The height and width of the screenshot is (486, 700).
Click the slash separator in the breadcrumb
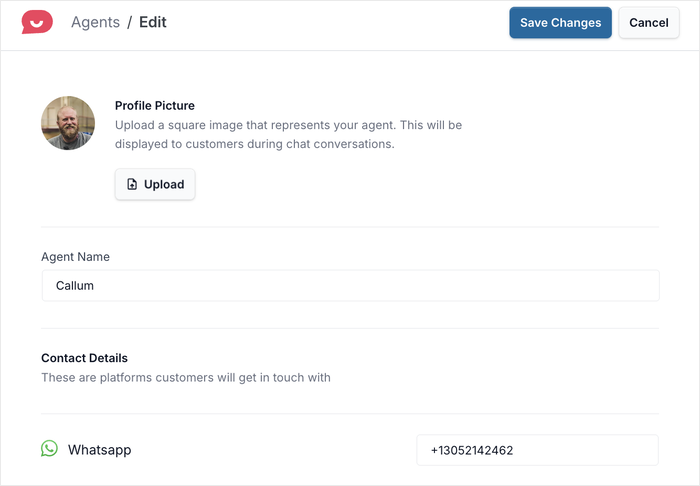pos(129,22)
